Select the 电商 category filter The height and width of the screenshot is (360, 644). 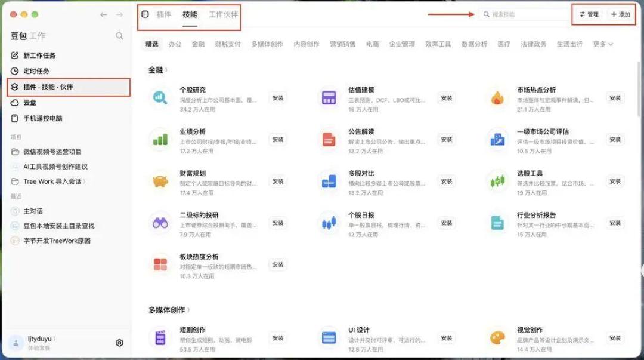(373, 44)
